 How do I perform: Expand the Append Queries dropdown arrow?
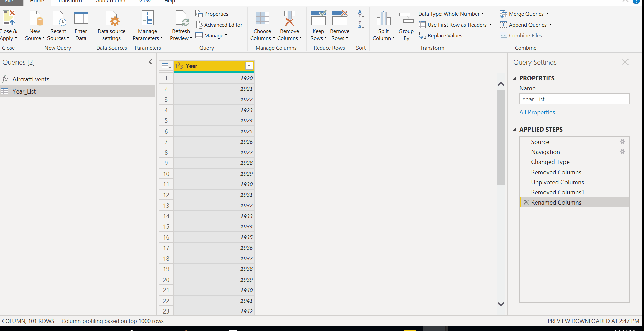pos(550,24)
